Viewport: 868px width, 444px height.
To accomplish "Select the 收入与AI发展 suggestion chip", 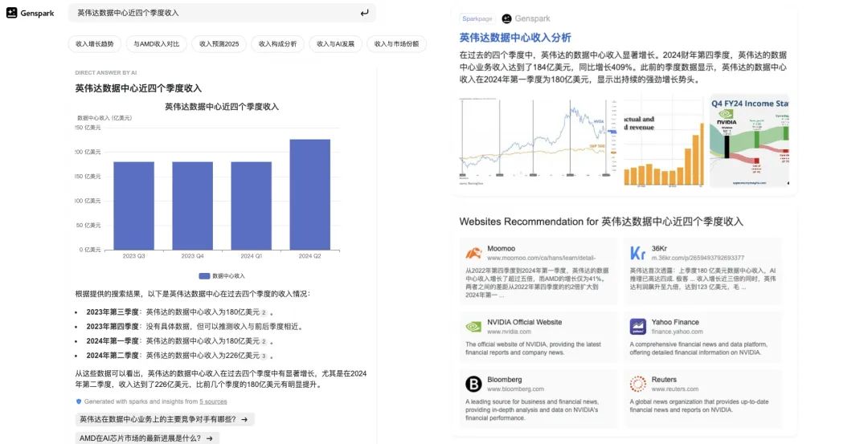I will click(x=335, y=43).
